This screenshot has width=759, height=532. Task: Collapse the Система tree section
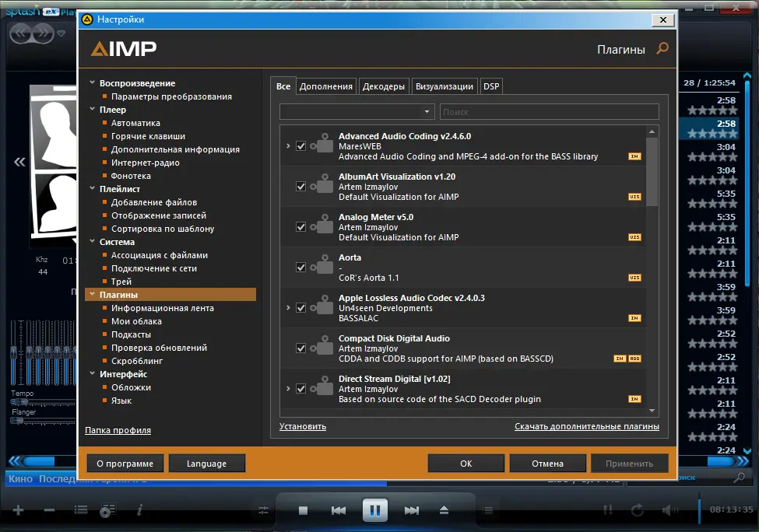(x=92, y=241)
